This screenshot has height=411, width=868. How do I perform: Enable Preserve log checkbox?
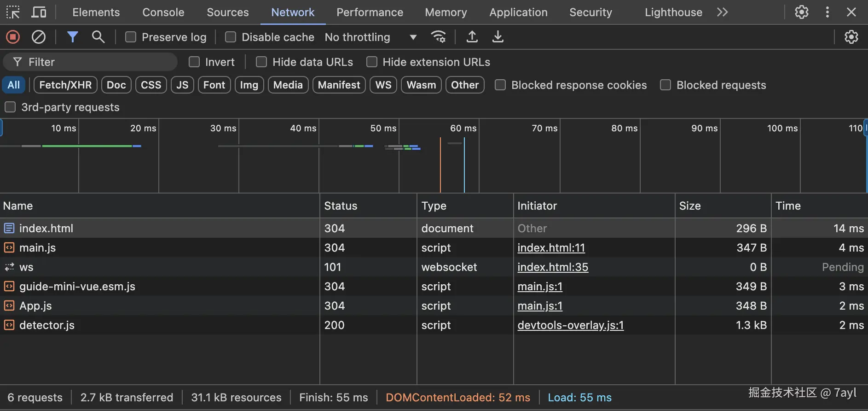click(131, 37)
